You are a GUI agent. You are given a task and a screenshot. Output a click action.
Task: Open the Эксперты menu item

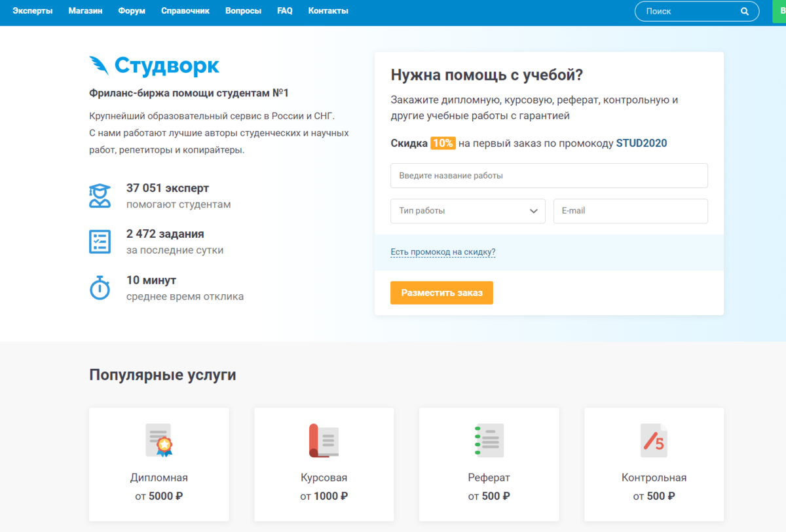coord(33,11)
